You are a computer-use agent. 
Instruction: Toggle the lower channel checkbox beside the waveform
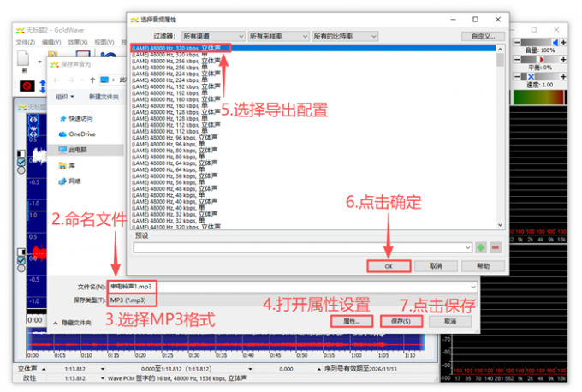pyautogui.click(x=21, y=260)
